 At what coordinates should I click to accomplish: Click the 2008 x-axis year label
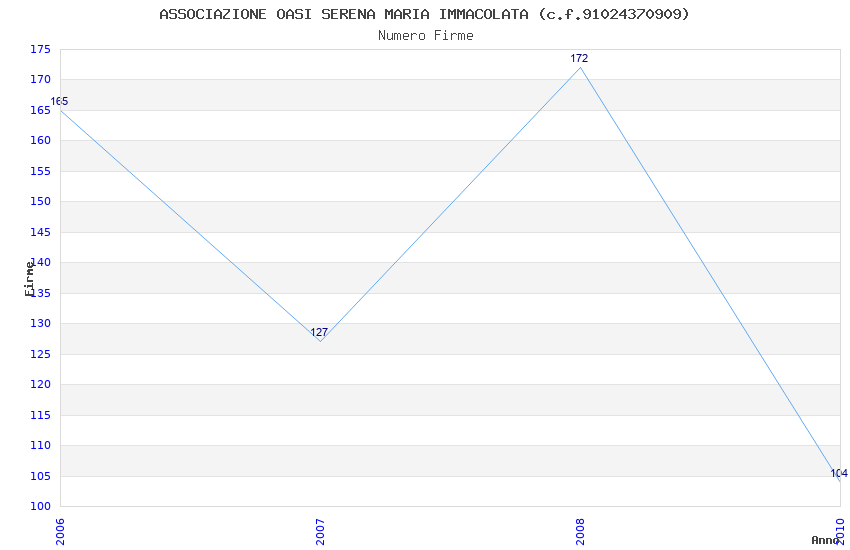click(x=580, y=531)
